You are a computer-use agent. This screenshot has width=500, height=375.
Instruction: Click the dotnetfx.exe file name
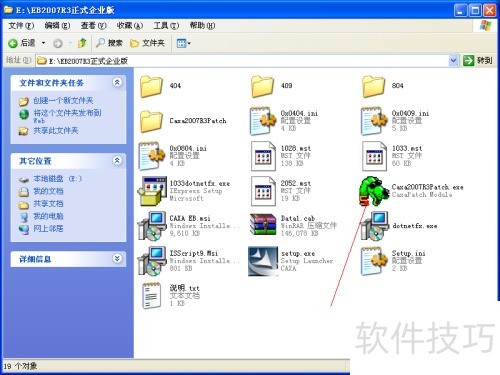[x=414, y=226]
